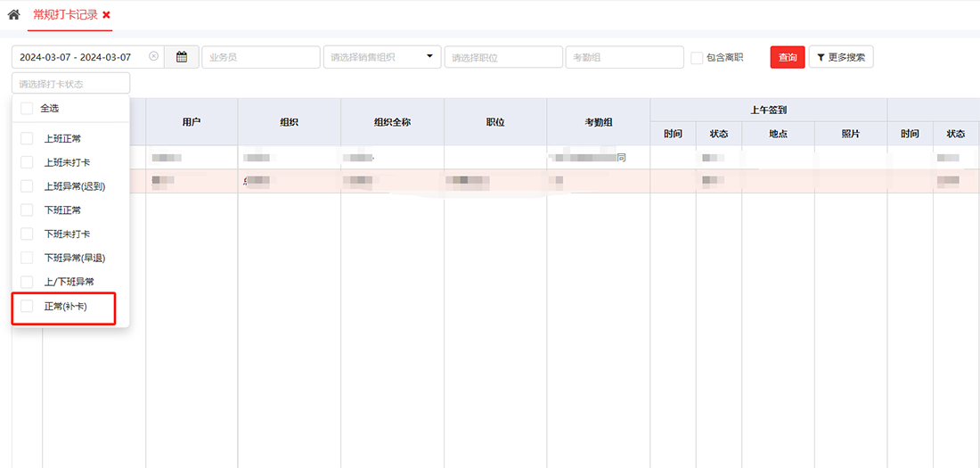Select the 下班异常(早退) checkbox

[27, 258]
